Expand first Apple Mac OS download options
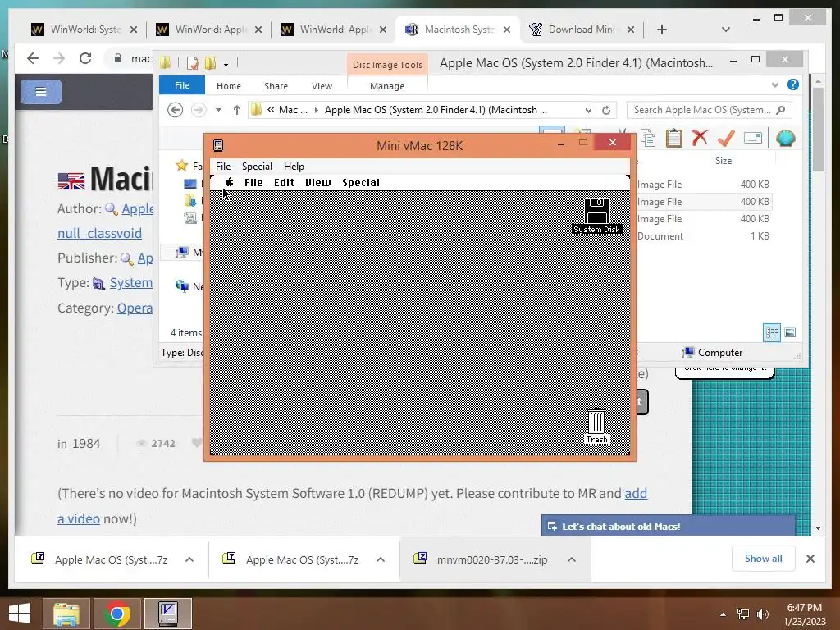840x630 pixels. 189,559
